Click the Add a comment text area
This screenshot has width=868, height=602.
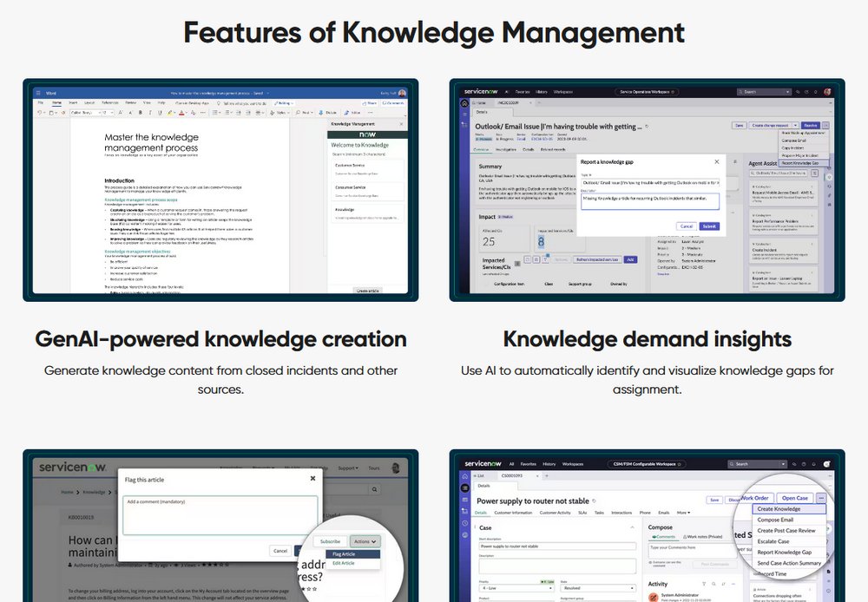220,515
